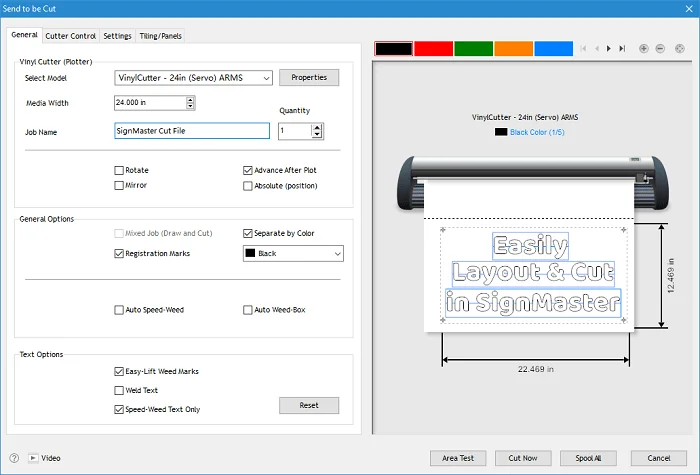This screenshot has width=700, height=475.
Task: Uncheck Speed-Weed Text Only
Action: coord(119,409)
